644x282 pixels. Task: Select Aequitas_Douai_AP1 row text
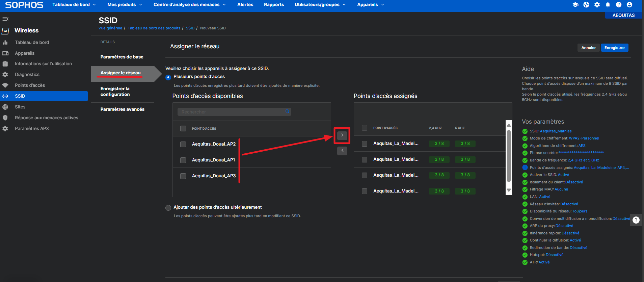(213, 160)
